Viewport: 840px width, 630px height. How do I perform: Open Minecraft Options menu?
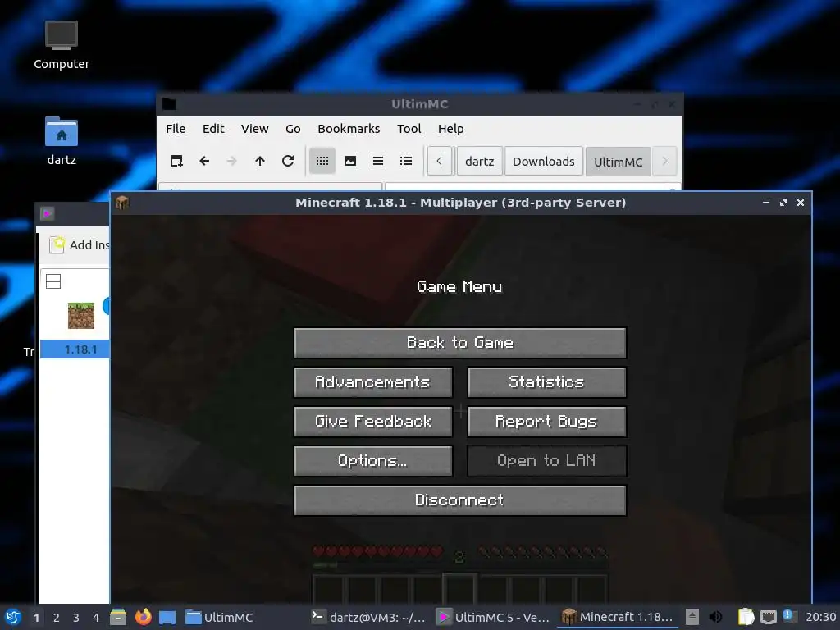tap(373, 461)
